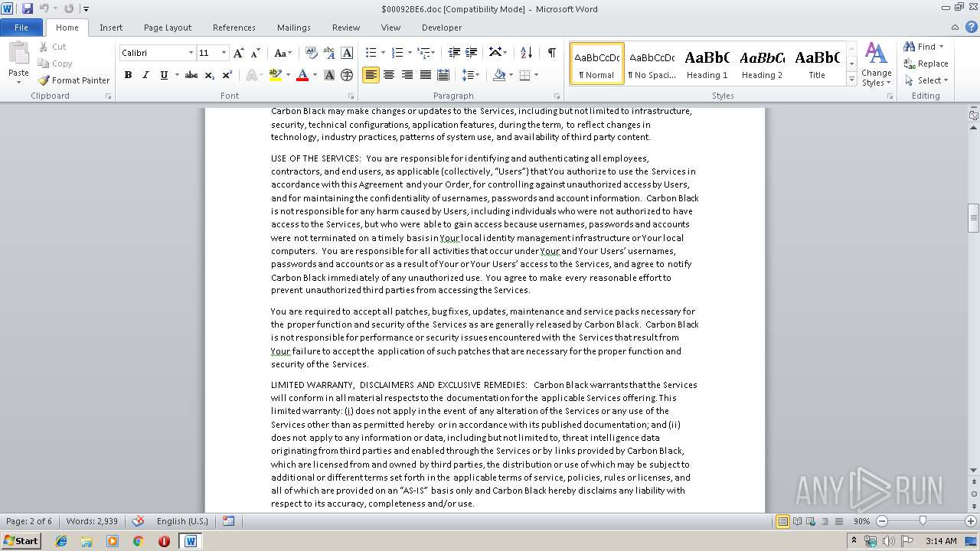The width and height of the screenshot is (980, 551).
Task: Open Line Spacing options
Action: (x=471, y=75)
